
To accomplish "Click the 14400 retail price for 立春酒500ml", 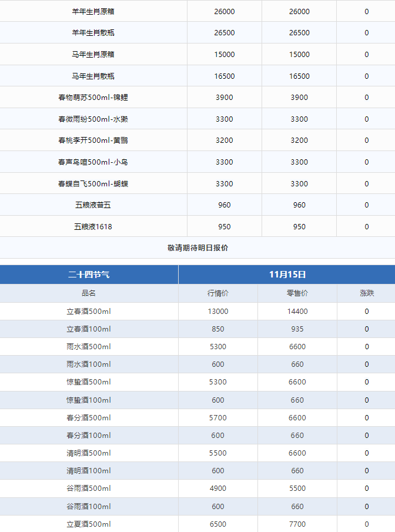I will point(297,311).
